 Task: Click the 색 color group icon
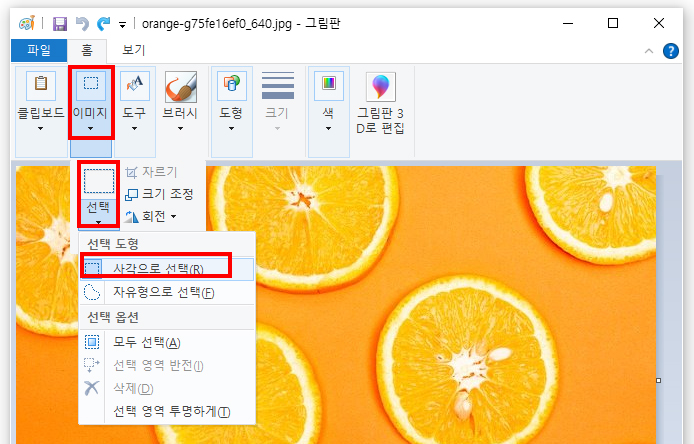point(328,85)
